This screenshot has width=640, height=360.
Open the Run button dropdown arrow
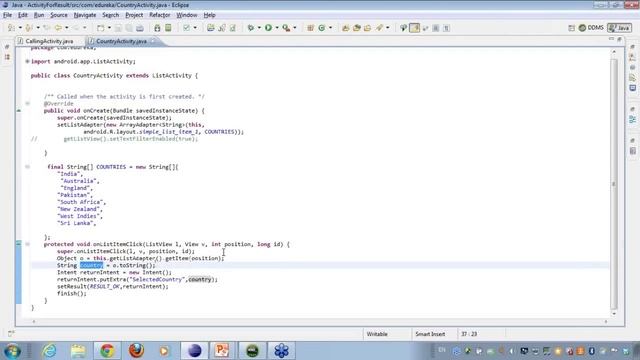277,28
